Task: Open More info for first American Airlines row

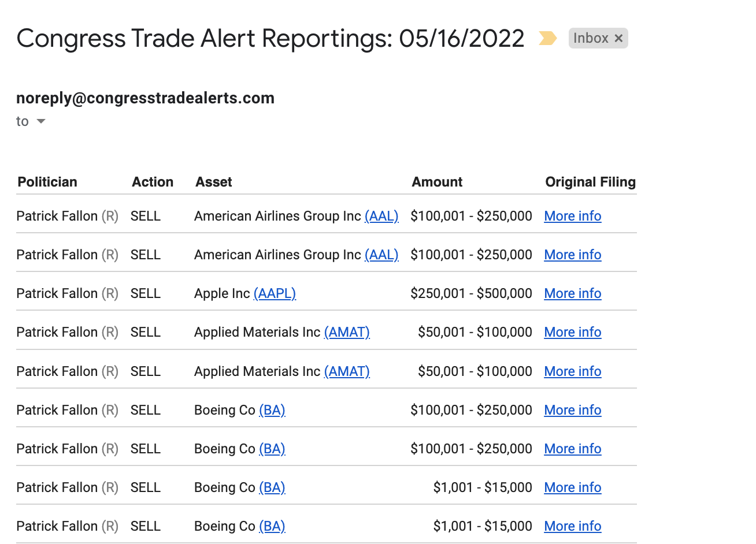Action: [x=573, y=216]
